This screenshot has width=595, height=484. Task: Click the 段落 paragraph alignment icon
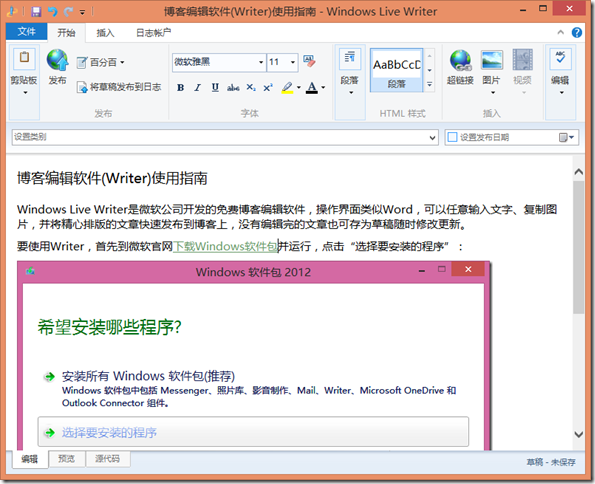tap(349, 58)
